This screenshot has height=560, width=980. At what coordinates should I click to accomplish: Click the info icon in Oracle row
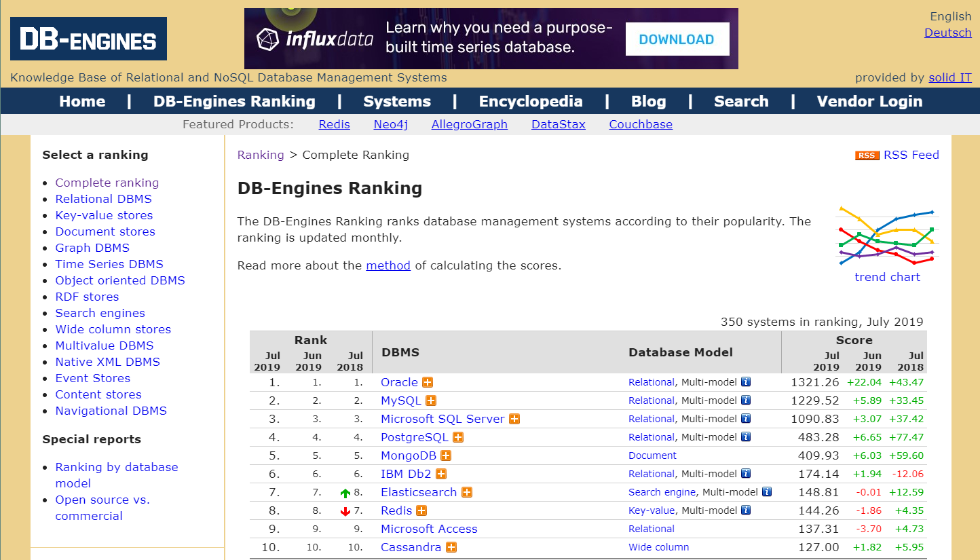click(x=746, y=382)
